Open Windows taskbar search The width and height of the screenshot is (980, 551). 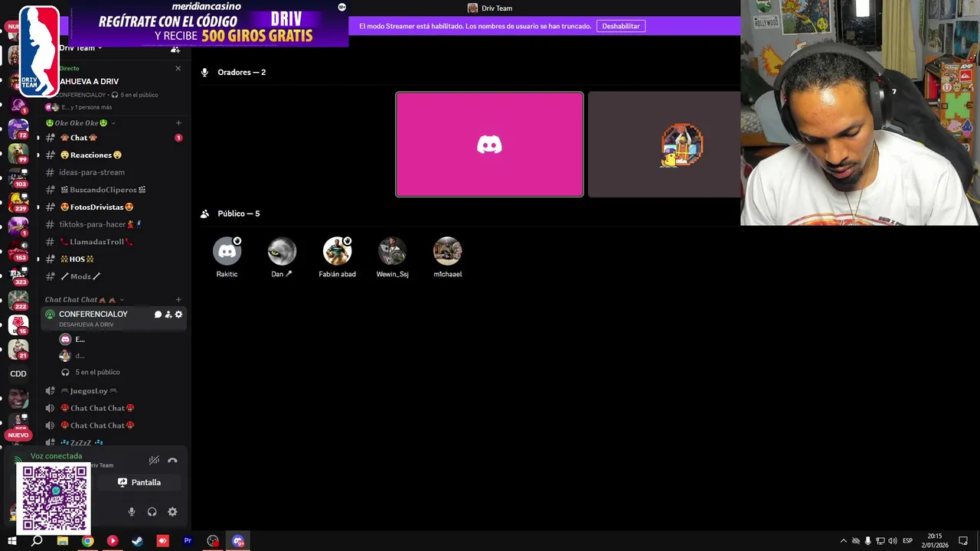(37, 541)
